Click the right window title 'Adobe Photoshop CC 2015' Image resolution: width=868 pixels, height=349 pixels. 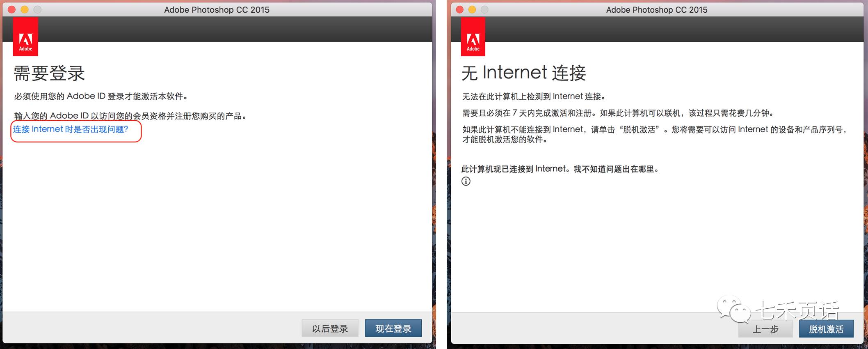click(x=657, y=10)
